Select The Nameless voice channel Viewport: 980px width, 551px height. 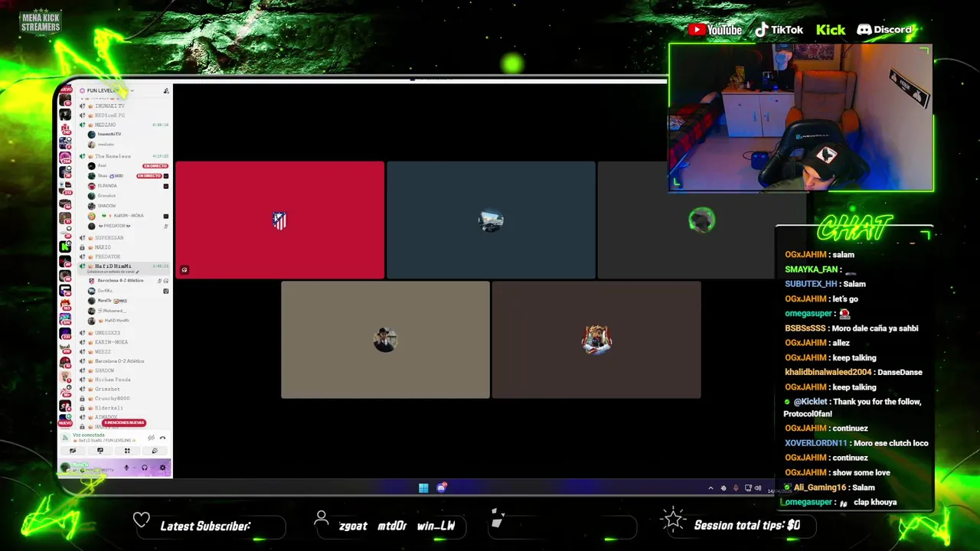coord(113,156)
